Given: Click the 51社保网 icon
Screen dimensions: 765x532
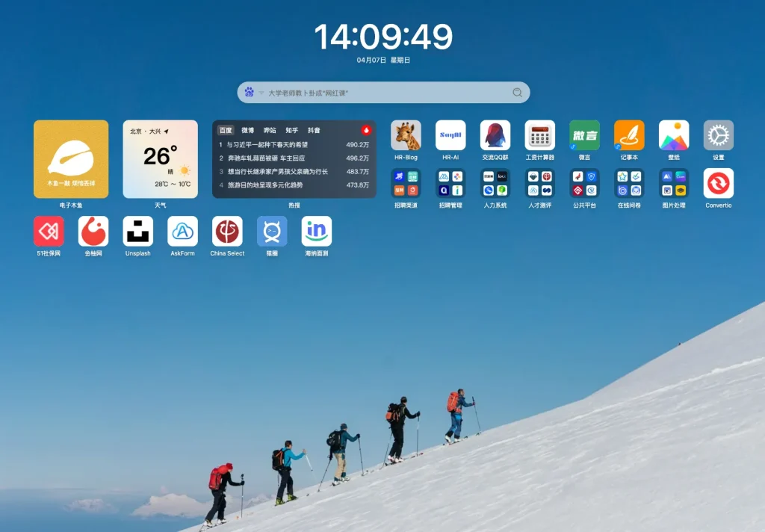Looking at the screenshot, I should pyautogui.click(x=49, y=232).
